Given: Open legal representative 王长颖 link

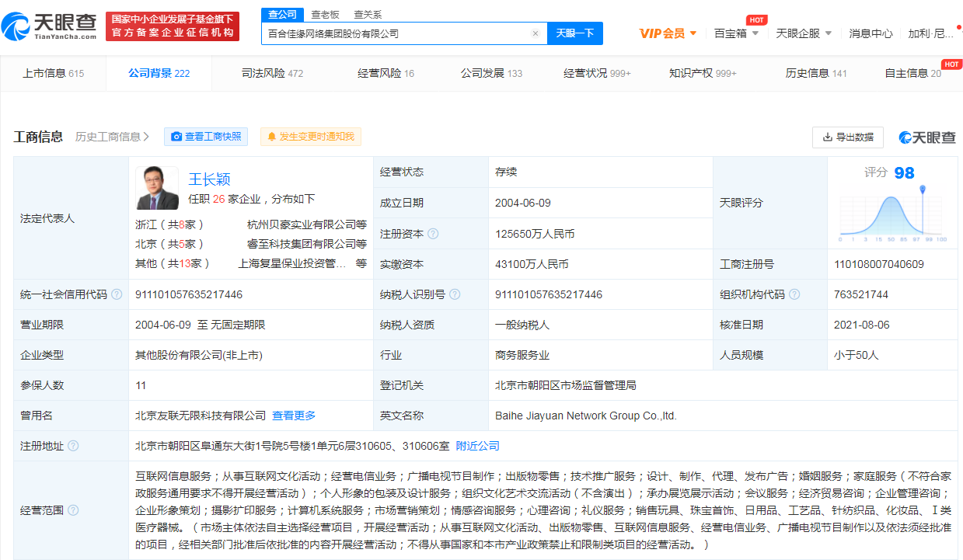Looking at the screenshot, I should point(209,179).
